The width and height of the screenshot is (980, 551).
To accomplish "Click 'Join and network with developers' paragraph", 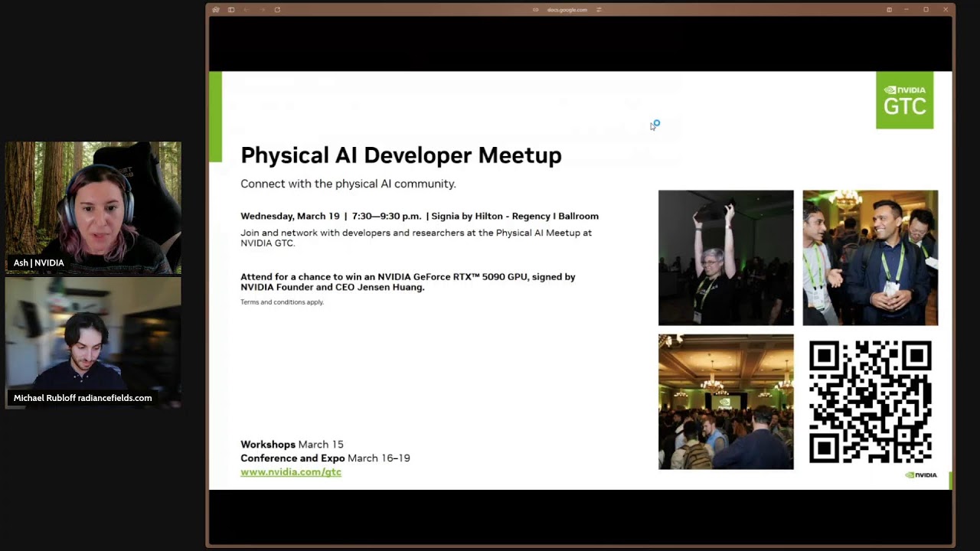I will coord(416,237).
